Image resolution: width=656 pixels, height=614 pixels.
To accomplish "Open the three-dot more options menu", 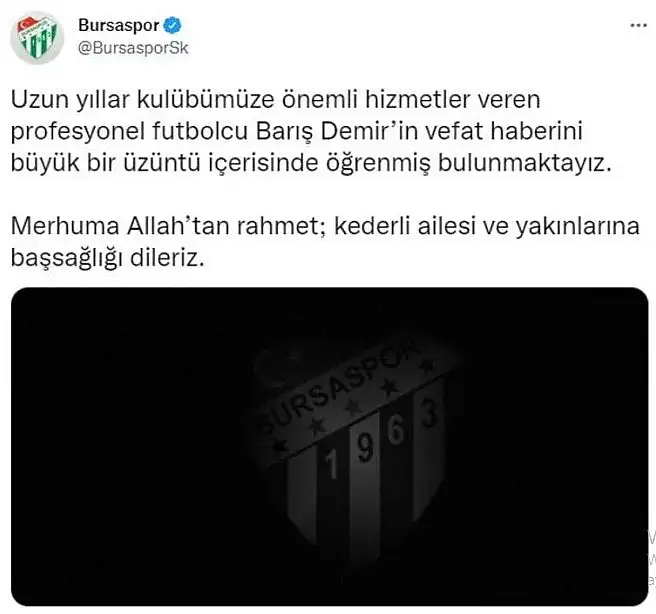I will (638, 26).
